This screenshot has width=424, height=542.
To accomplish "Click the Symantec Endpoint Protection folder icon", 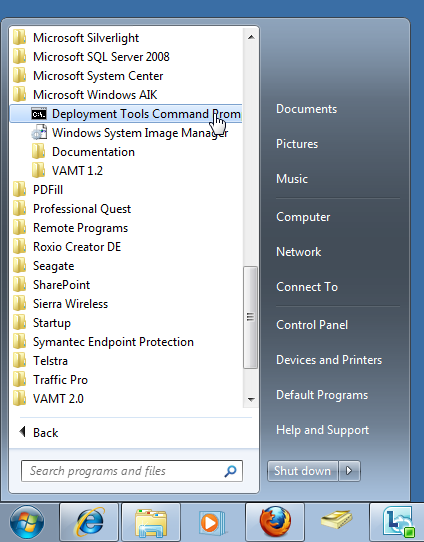I will [x=19, y=342].
